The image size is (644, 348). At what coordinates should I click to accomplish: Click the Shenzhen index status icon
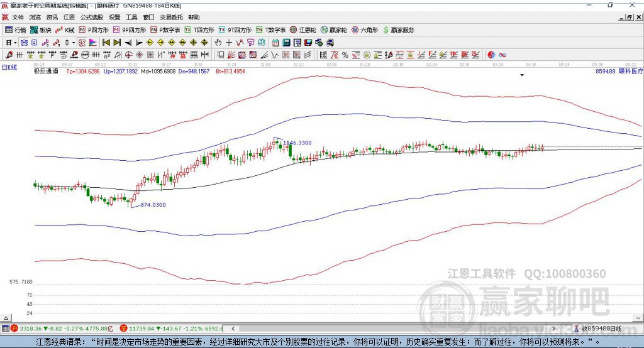(123, 329)
